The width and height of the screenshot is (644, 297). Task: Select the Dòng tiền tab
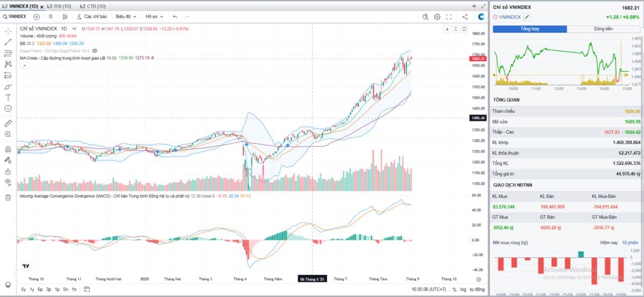click(x=603, y=28)
